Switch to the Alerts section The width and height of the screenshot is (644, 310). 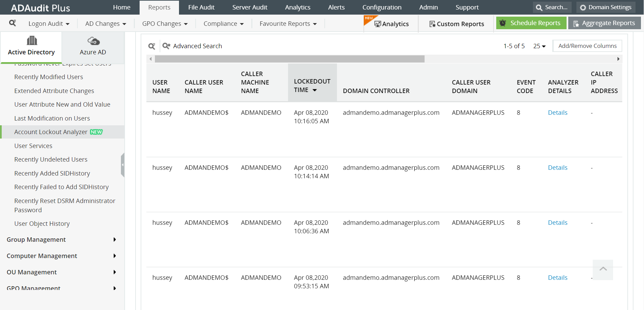(x=336, y=7)
